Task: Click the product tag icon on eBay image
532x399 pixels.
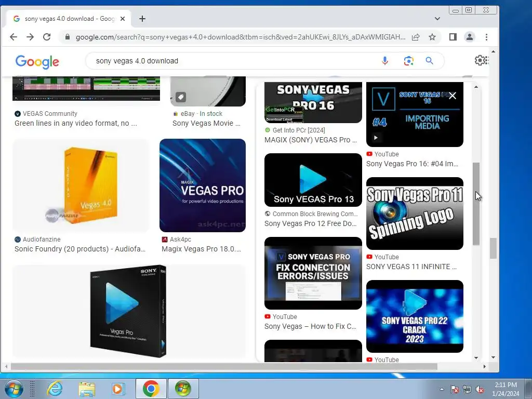Action: click(x=180, y=97)
